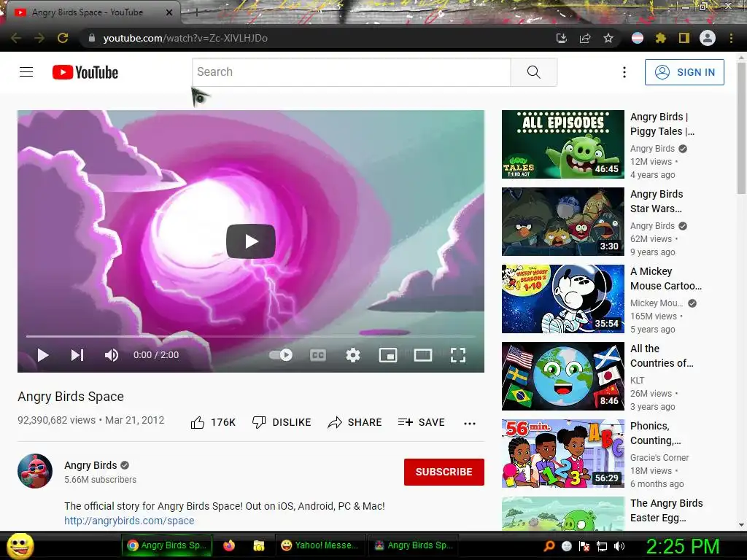Click into the YouTube Search field

pyautogui.click(x=352, y=72)
